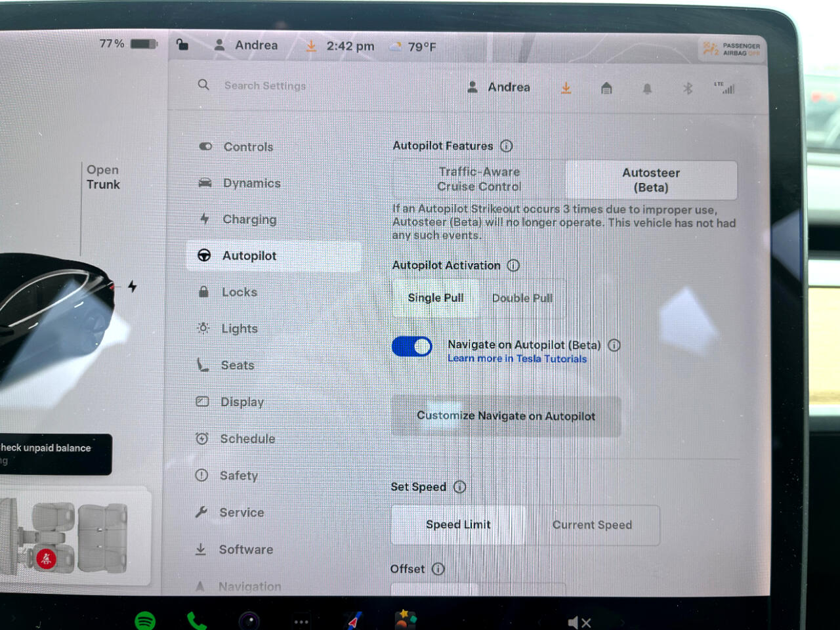This screenshot has width=840, height=630.
Task: Choose Double Pull activation
Action: [522, 298]
